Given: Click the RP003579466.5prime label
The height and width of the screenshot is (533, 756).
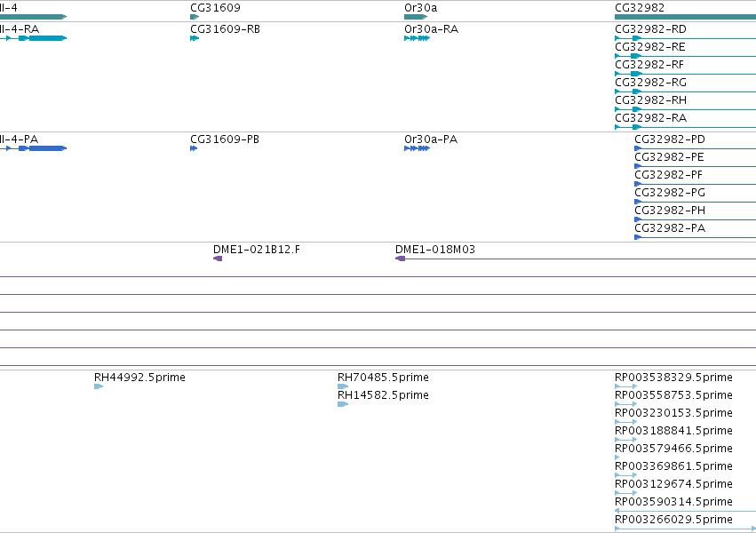Looking at the screenshot, I should [x=673, y=449].
